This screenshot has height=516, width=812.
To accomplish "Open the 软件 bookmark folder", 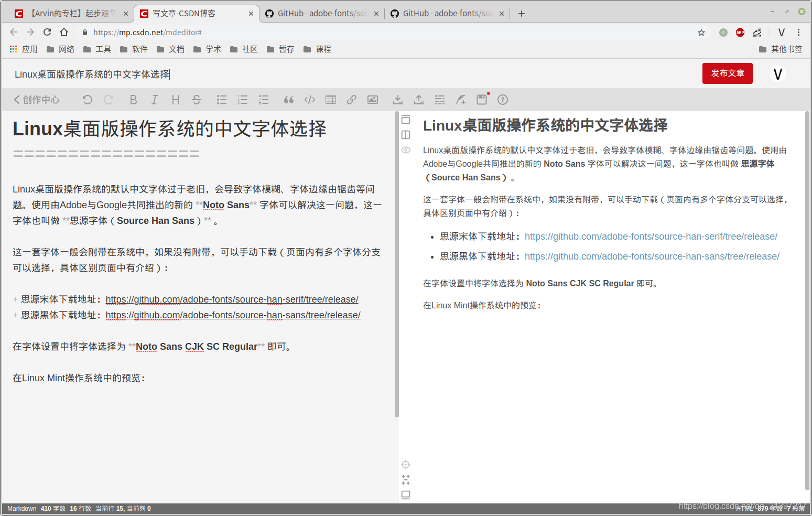I will coord(134,49).
